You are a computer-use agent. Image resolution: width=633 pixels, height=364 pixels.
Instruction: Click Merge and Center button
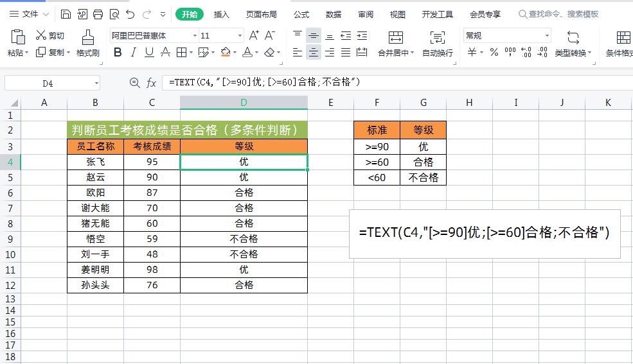396,44
